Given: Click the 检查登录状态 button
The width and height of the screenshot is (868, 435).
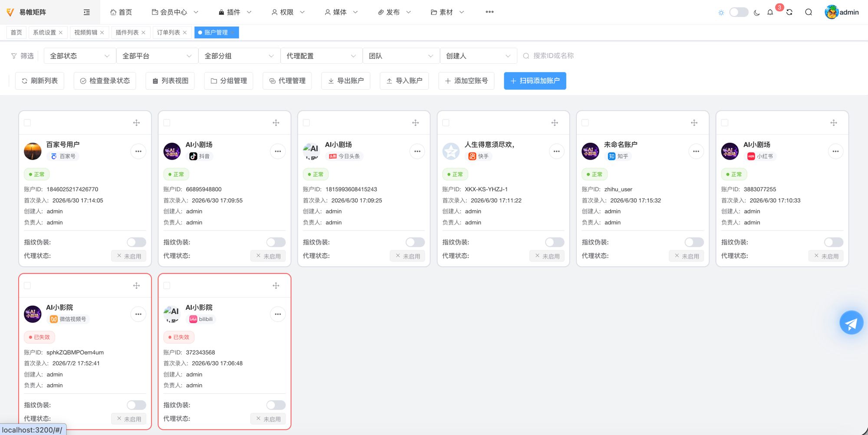Looking at the screenshot, I should [105, 81].
